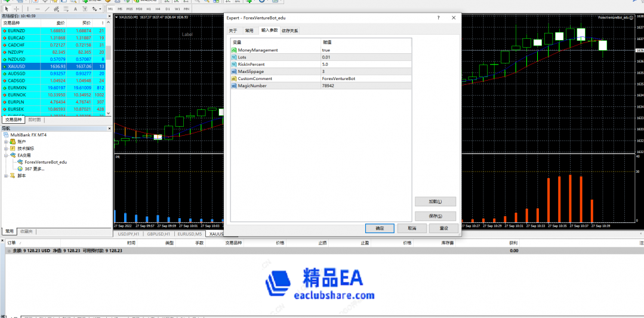644x318 pixels.
Task: Open the 交易品种 tab in Market Watch
Action: click(14, 120)
